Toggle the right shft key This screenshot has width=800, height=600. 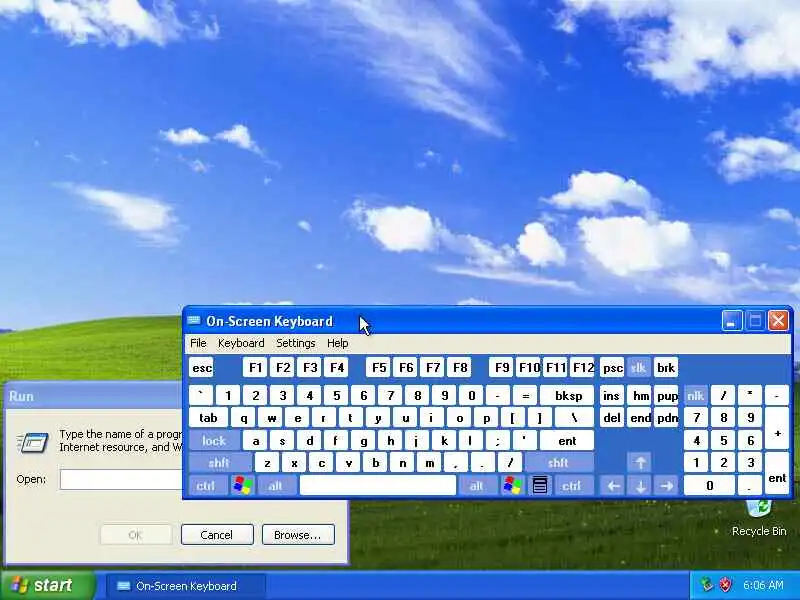click(x=559, y=463)
